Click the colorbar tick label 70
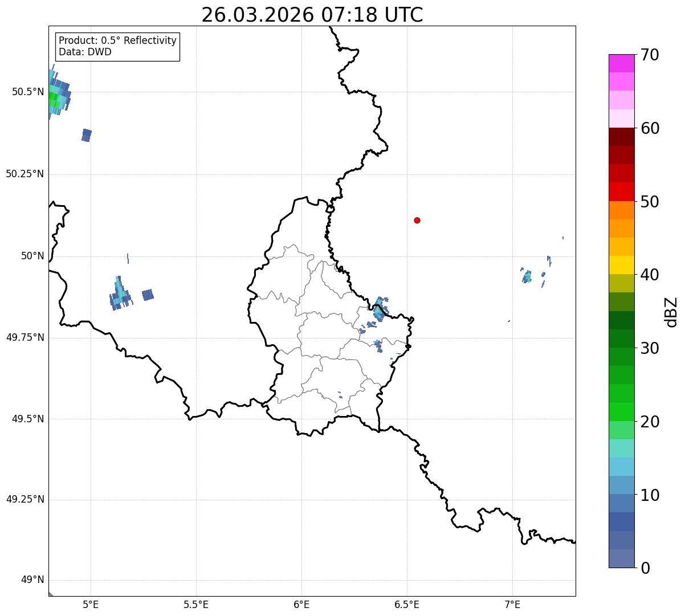This screenshot has height=616, width=685. pos(650,55)
